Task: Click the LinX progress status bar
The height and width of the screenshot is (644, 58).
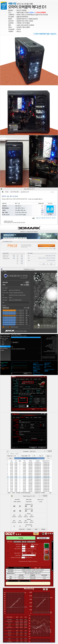Action: point(29,458)
